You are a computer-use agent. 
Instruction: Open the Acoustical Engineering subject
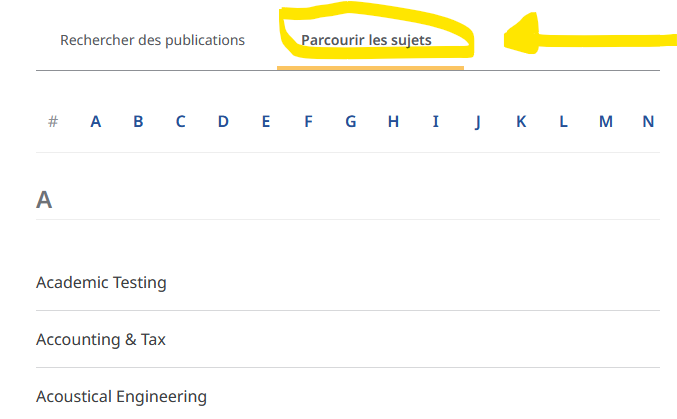pos(121,396)
